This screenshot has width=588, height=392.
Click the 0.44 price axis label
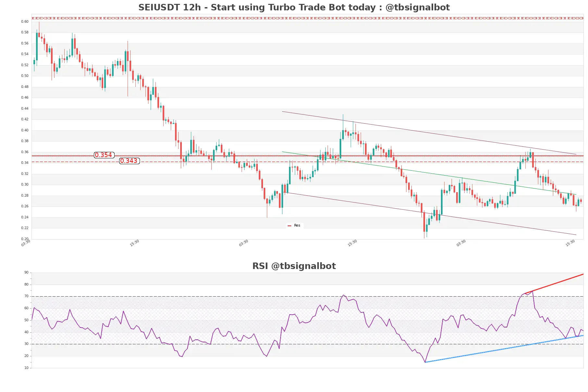tap(25, 108)
